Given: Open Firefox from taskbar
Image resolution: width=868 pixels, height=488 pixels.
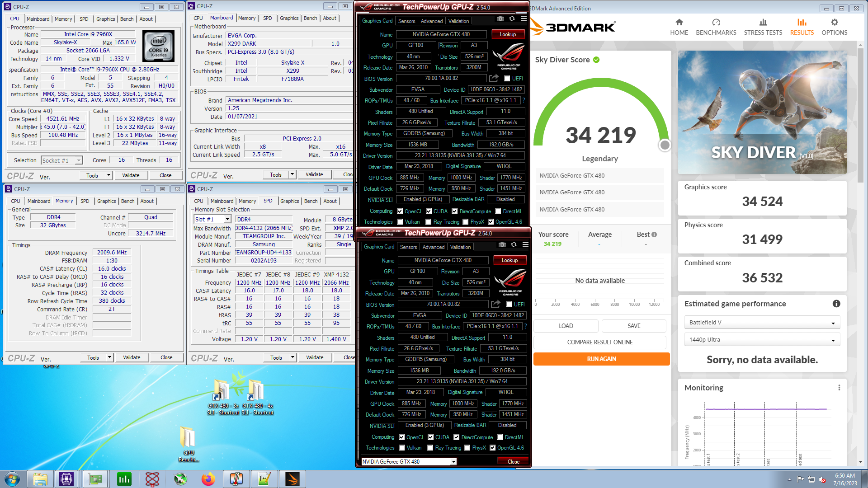Looking at the screenshot, I should click(208, 479).
